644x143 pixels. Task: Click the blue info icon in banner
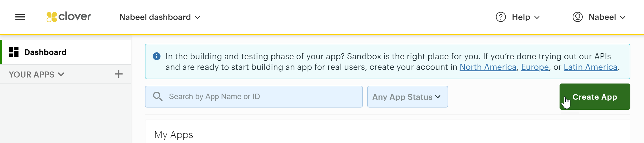coord(157,56)
